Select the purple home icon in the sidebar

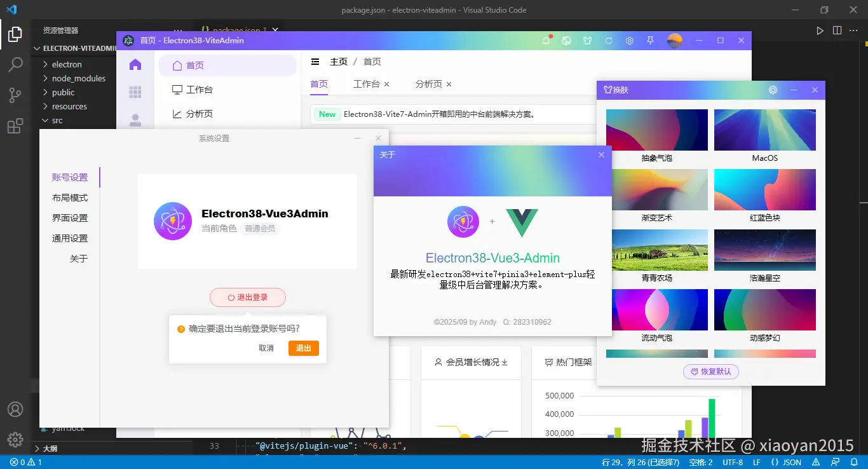pyautogui.click(x=135, y=64)
